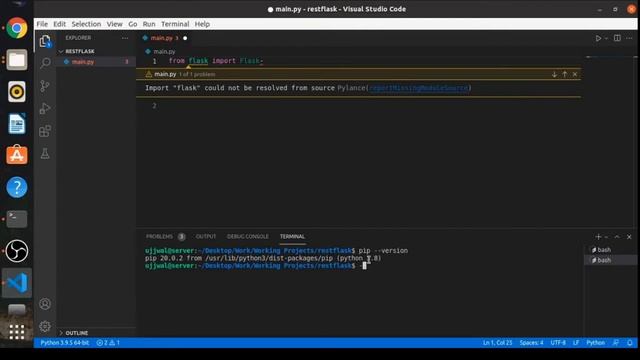Image resolution: width=640 pixels, height=360 pixels.
Task: Open the Run menu
Action: [x=149, y=24]
